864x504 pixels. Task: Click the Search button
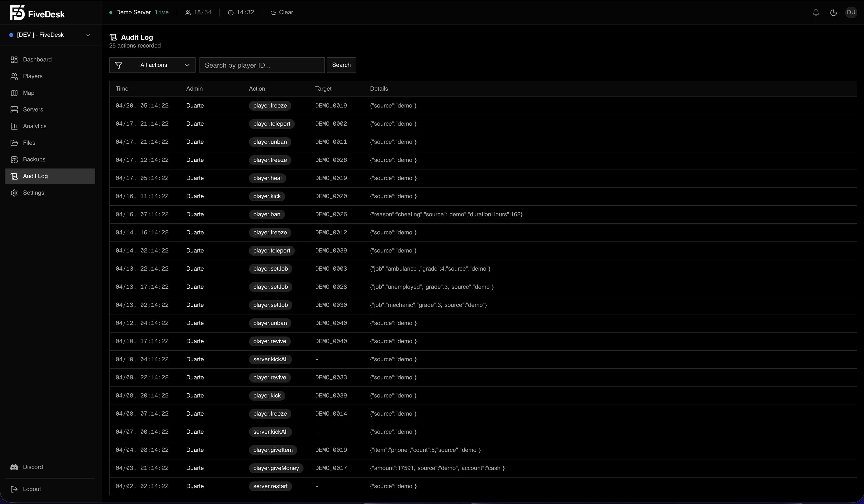point(342,65)
